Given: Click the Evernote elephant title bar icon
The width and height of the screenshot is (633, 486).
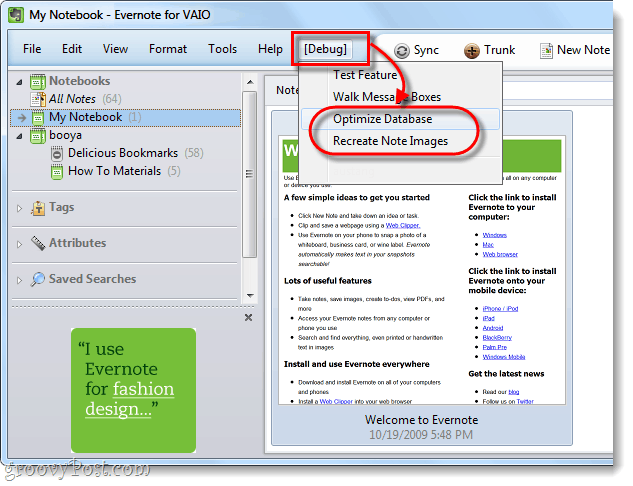Looking at the screenshot, I should pyautogui.click(x=16, y=15).
